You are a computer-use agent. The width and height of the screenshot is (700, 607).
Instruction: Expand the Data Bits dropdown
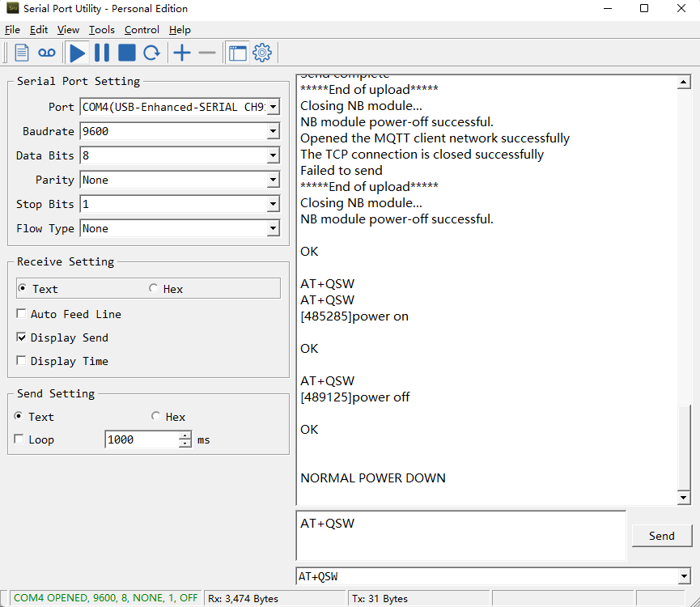[x=274, y=155]
